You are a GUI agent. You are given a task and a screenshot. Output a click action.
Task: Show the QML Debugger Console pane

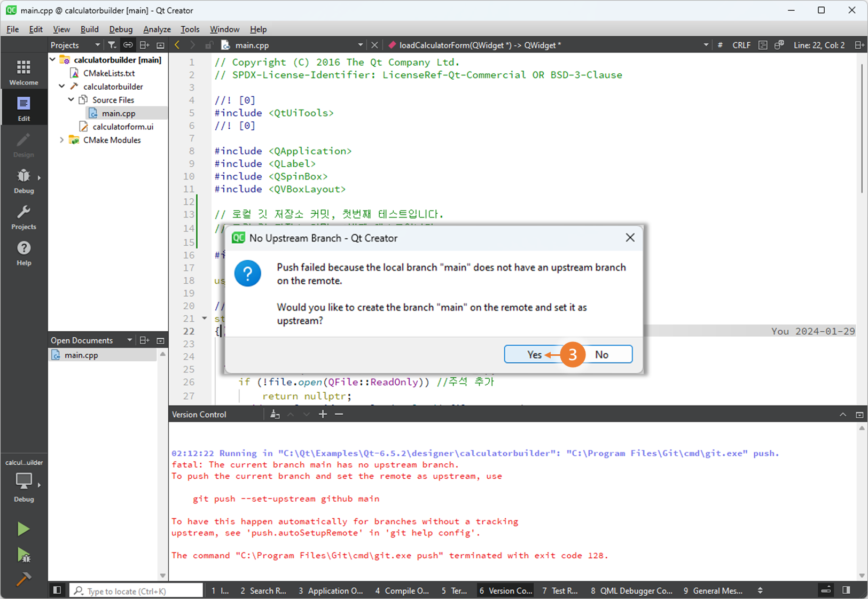(632, 590)
